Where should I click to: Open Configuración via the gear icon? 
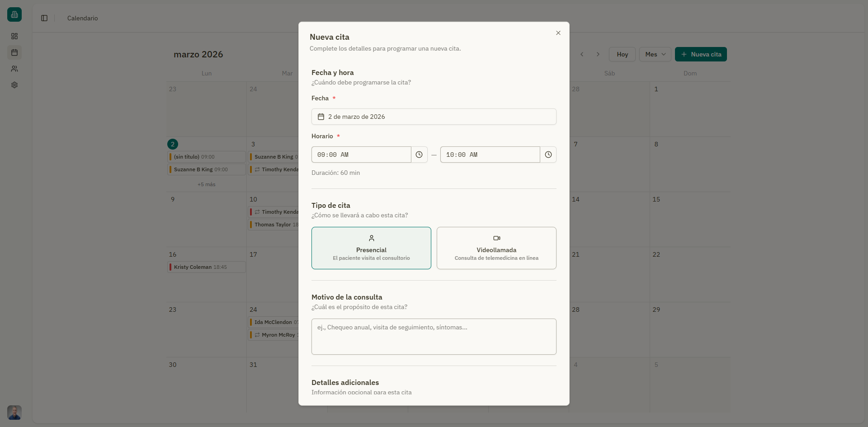(14, 85)
